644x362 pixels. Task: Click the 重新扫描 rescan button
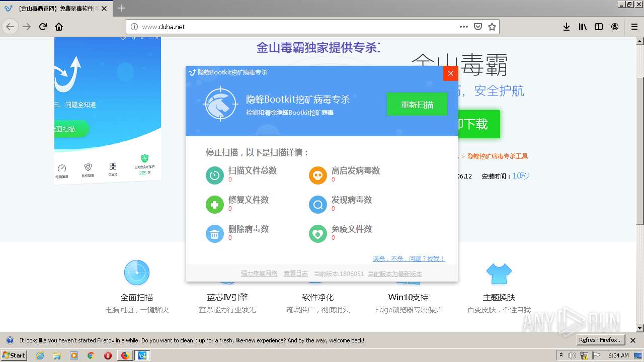click(x=417, y=105)
